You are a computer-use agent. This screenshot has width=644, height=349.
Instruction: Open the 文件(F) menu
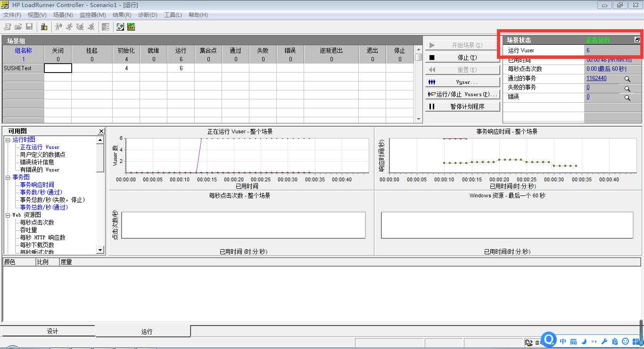pos(12,15)
